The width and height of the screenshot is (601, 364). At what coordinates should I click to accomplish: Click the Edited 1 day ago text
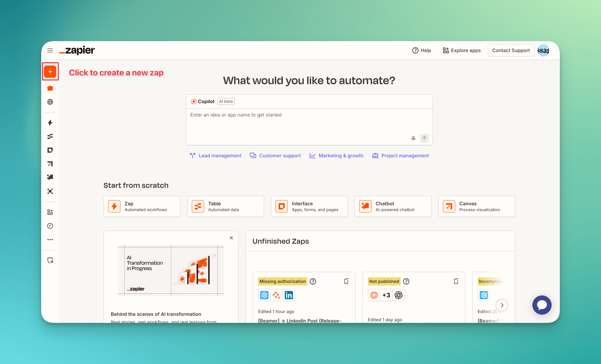(385, 320)
